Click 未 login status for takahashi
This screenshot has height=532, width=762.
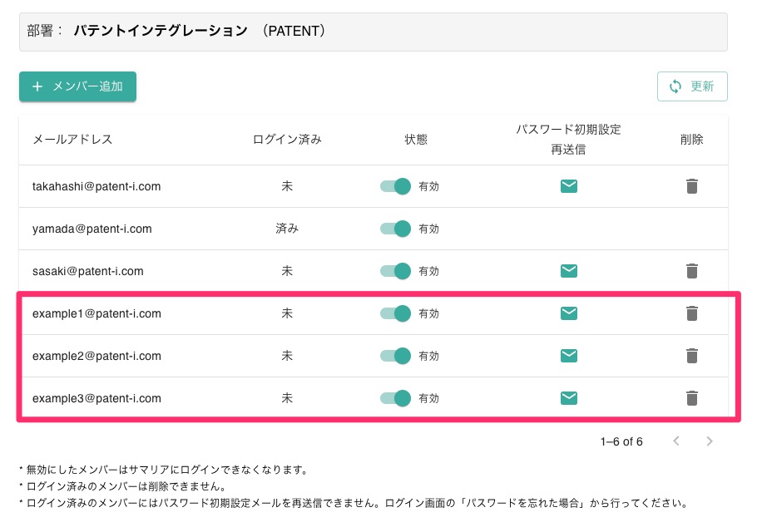[x=287, y=186]
